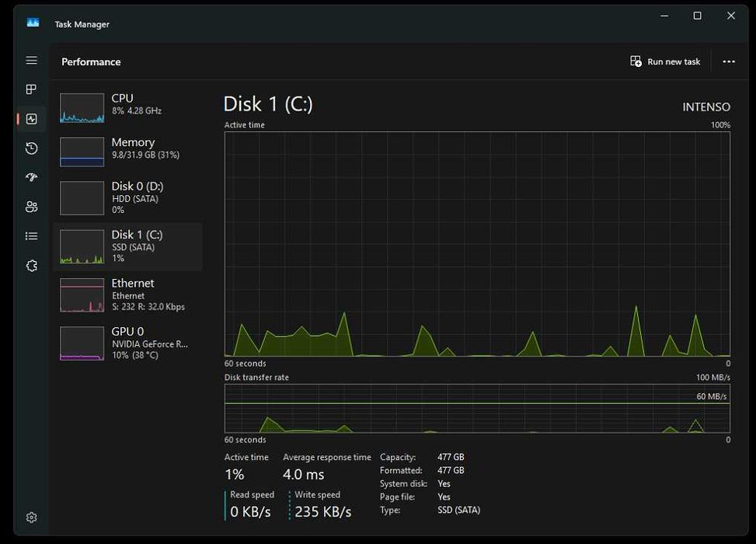
Task: Select the Performance page icon
Action: click(x=31, y=119)
